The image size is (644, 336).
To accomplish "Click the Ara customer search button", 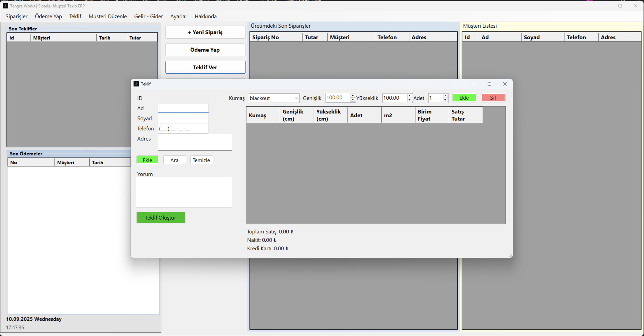I will (x=174, y=160).
